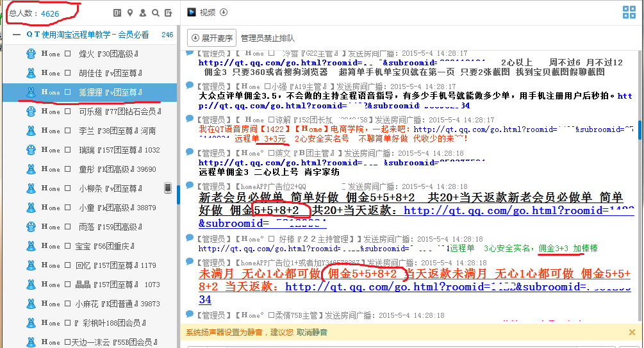Click the circled arrow next to 视频
Viewport: 644px width, 348px height.
224,12
